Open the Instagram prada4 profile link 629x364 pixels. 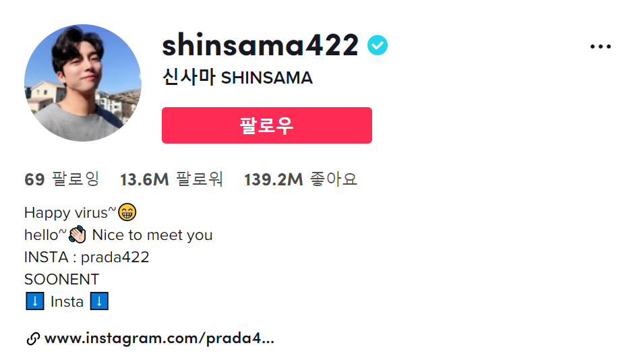click(x=159, y=338)
